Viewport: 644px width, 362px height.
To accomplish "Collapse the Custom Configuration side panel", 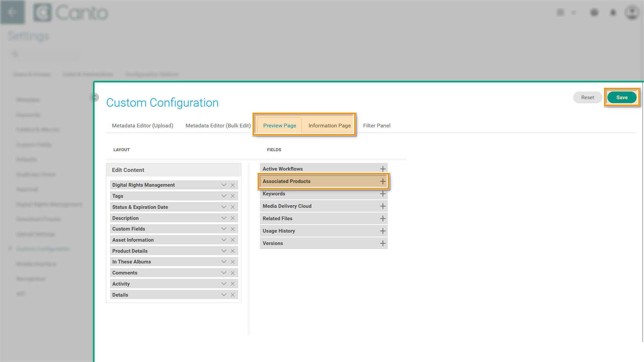I will [95, 98].
